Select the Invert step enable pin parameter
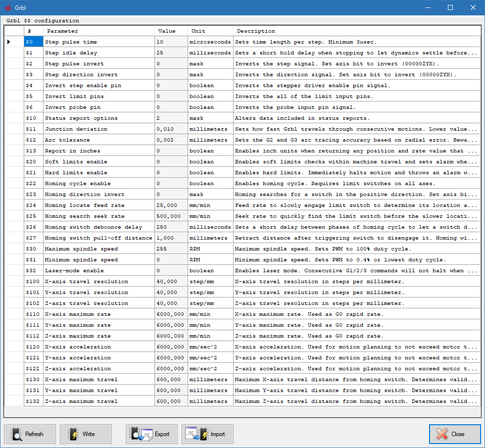The image size is (485, 448). tap(99, 85)
